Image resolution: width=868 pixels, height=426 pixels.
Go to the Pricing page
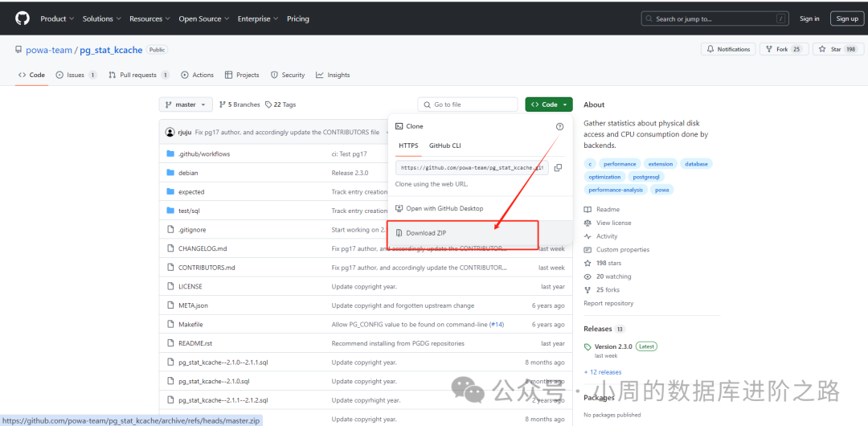pos(298,18)
